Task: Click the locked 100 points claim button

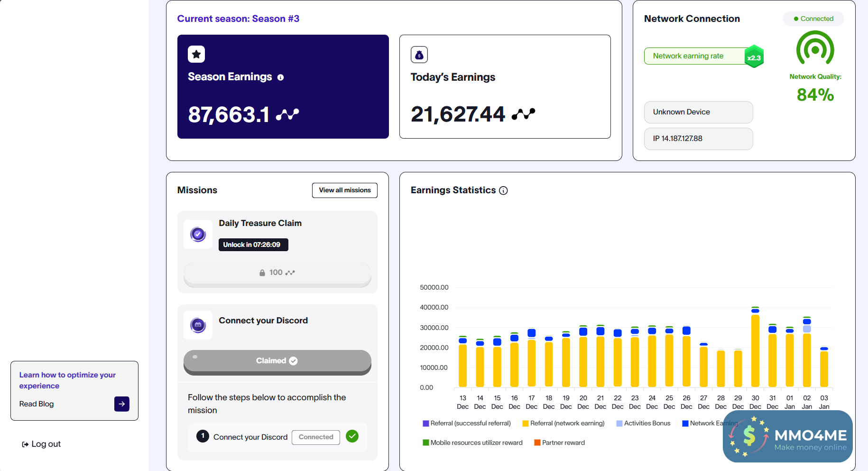Action: [x=277, y=273]
